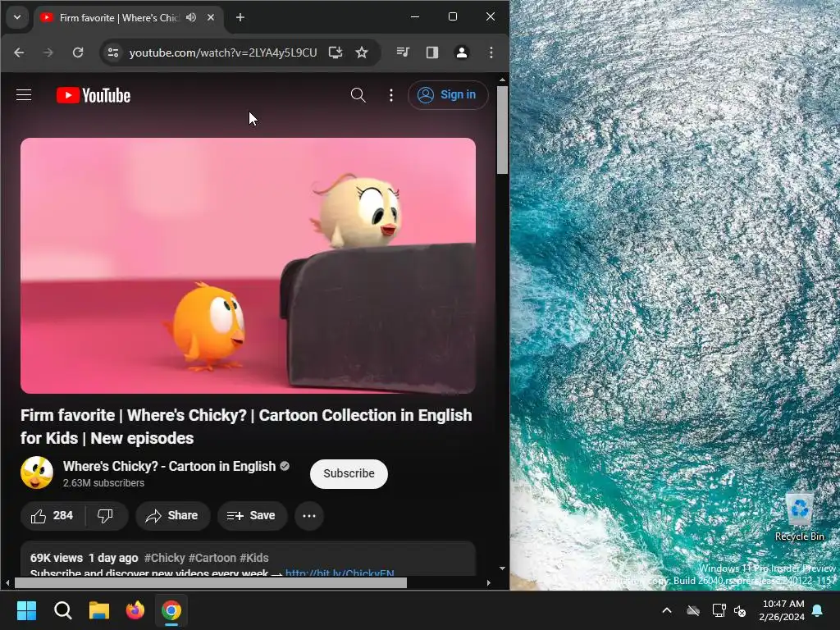
Task: Open the Chrome profile icon
Action: tap(462, 52)
